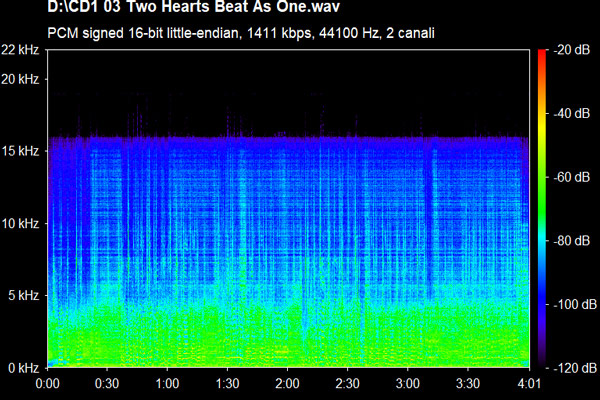This screenshot has height=400, width=600.
Task: Click the 3:30 time axis label
Action: coord(468,383)
